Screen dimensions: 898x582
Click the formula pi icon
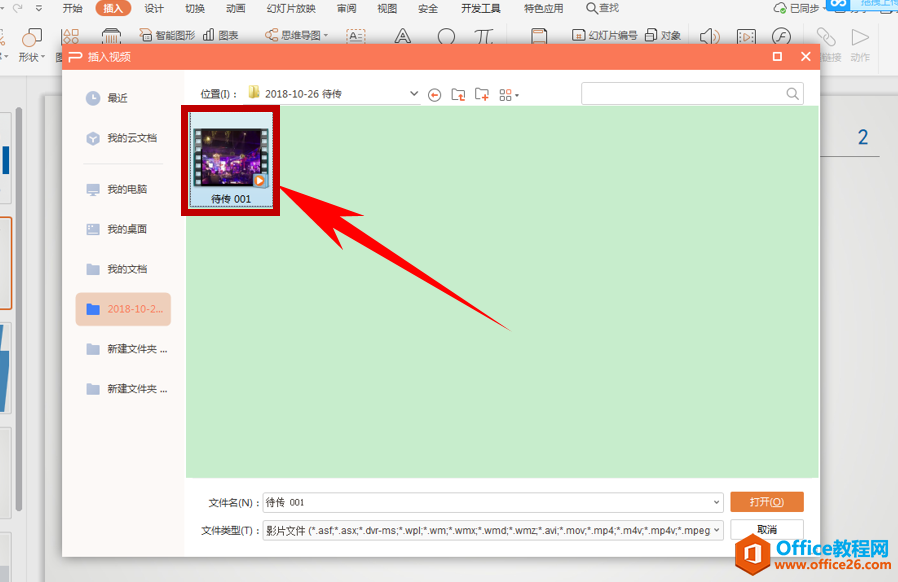(483, 37)
